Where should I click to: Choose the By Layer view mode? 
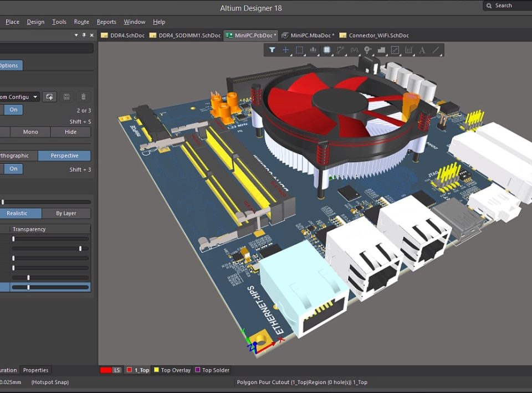66,213
